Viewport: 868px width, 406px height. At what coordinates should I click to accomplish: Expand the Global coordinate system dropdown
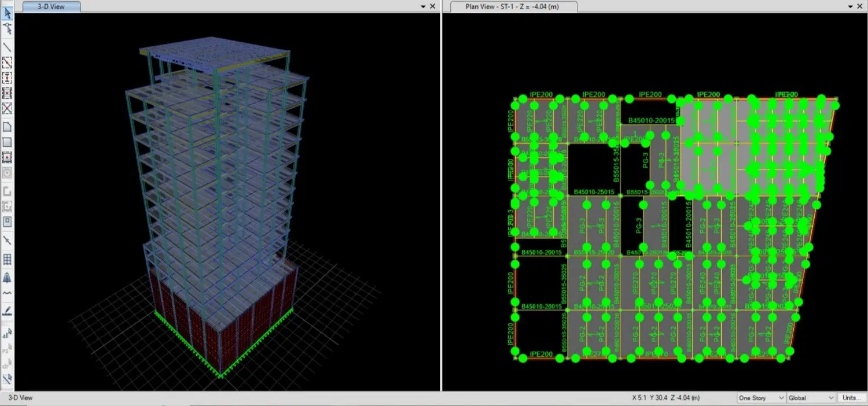[x=811, y=398]
